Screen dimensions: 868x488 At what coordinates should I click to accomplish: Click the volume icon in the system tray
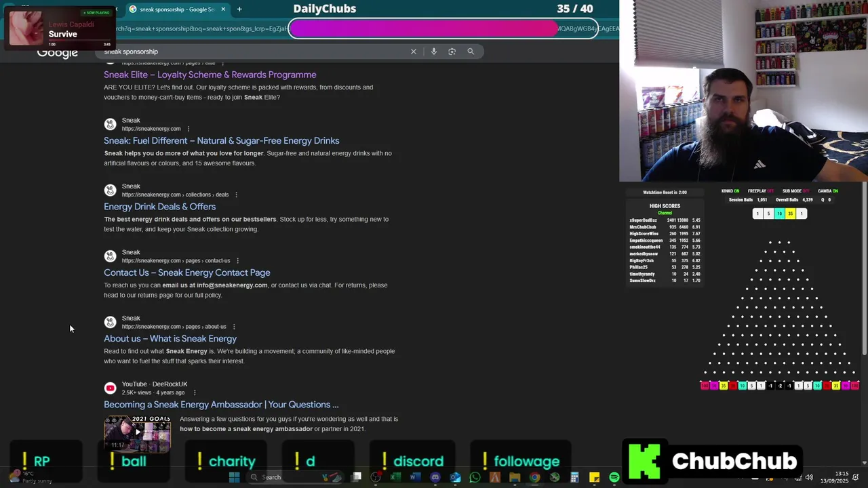(x=809, y=477)
